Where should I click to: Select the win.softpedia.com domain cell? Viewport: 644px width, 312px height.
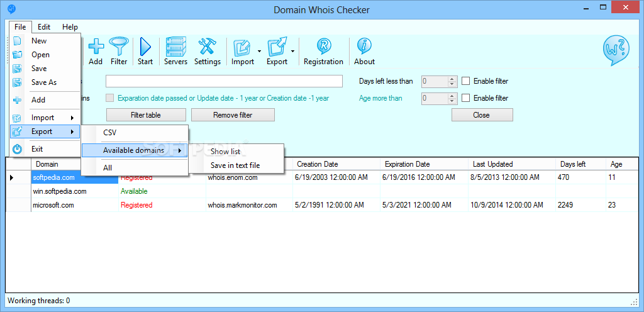75,191
